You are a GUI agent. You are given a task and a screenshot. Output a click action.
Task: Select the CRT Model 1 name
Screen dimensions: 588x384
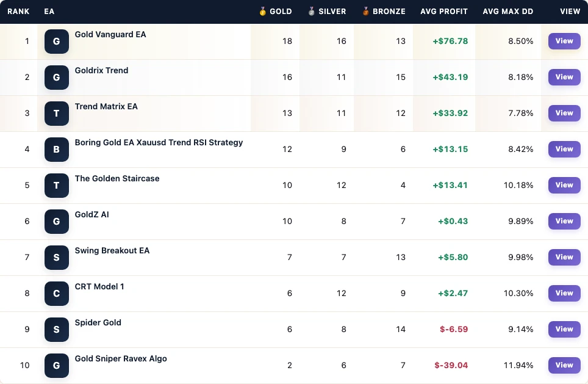(99, 287)
